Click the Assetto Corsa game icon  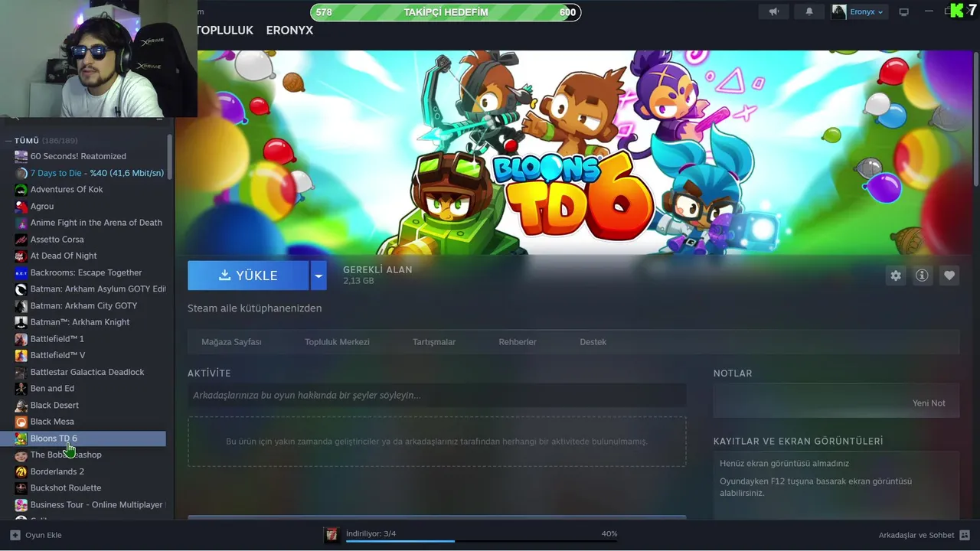(21, 240)
